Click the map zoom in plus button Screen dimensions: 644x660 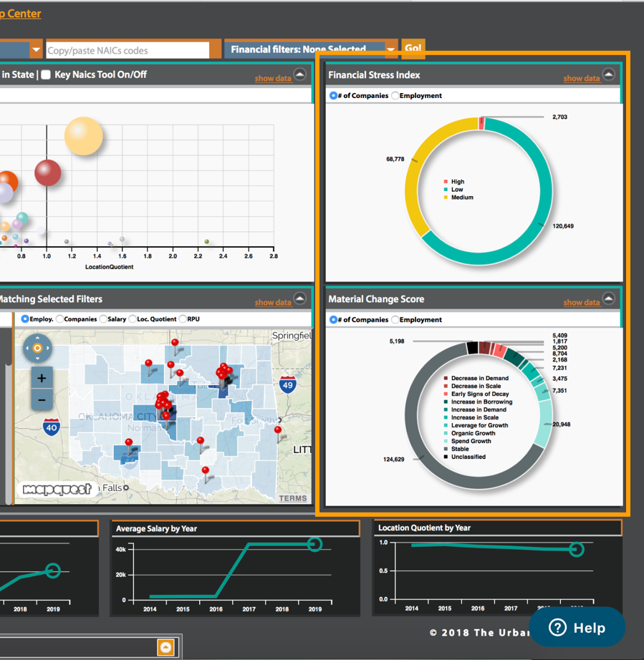tap(42, 378)
